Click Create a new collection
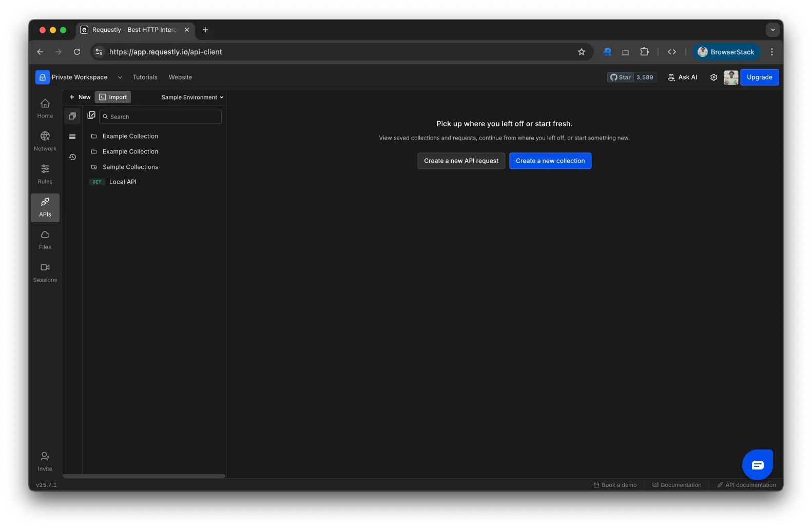812x529 pixels. pos(550,161)
